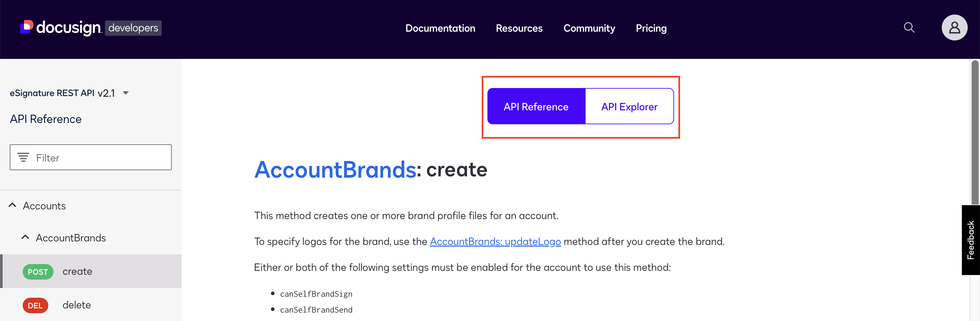The image size is (980, 321).
Task: Switch to the API Explorer view
Action: [x=629, y=106]
